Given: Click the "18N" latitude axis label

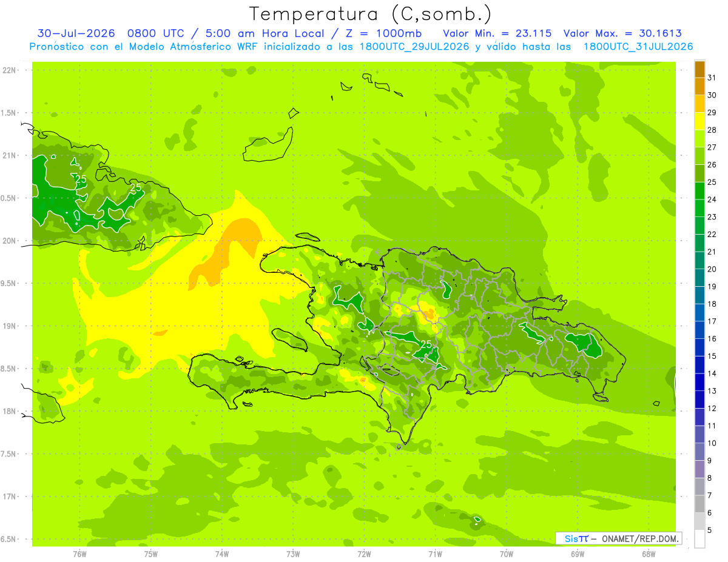Looking at the screenshot, I should (x=10, y=411).
